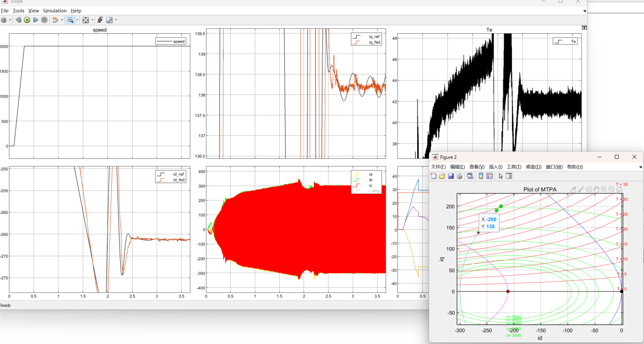Select Edit Plot arrow tool
The width and height of the screenshot is (644, 344).
pyautogui.click(x=501, y=176)
